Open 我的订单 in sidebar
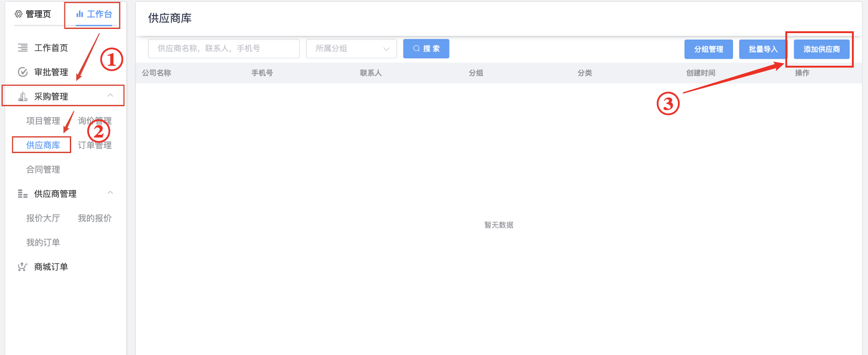Viewport: 868px width, 355px height. point(43,243)
